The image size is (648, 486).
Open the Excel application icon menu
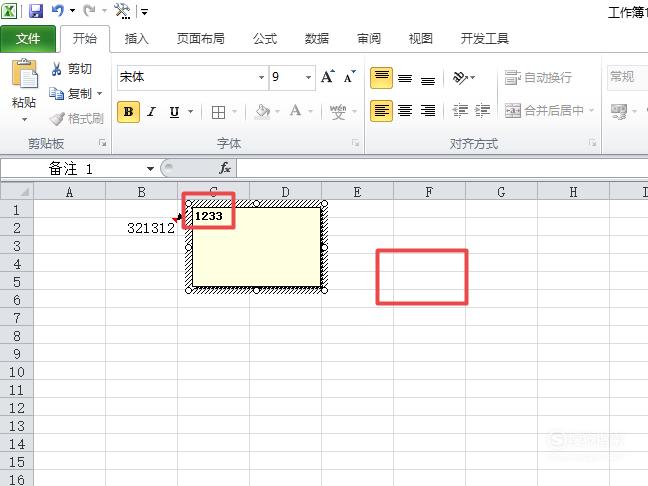9,11
